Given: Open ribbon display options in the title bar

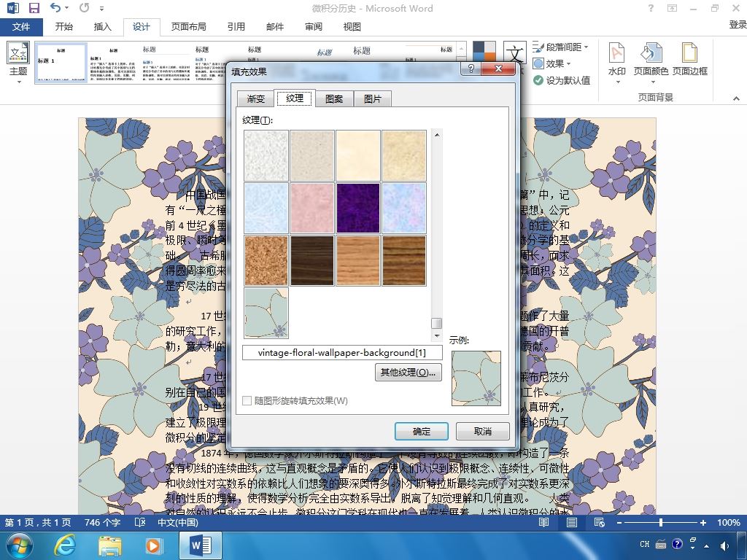Looking at the screenshot, I should 672,8.
